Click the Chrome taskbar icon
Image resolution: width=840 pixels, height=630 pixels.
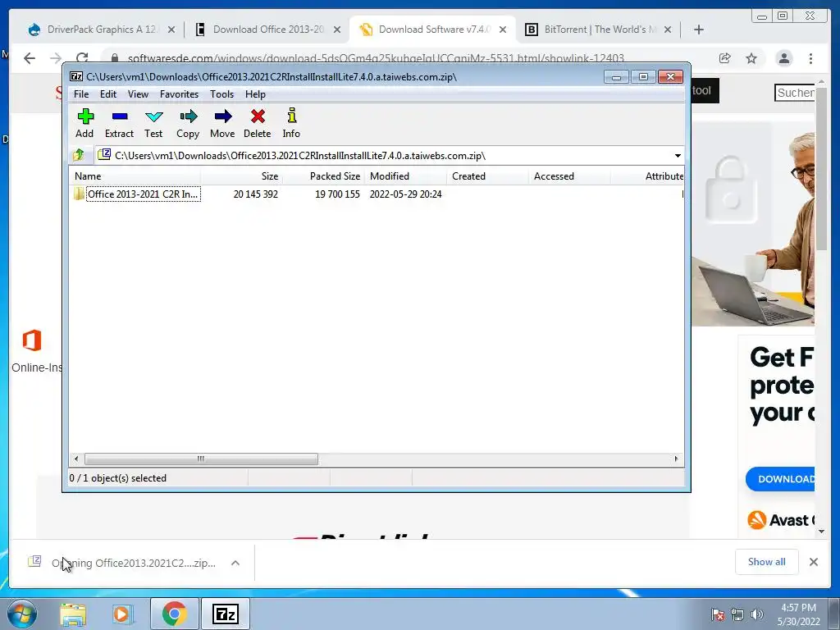[174, 614]
